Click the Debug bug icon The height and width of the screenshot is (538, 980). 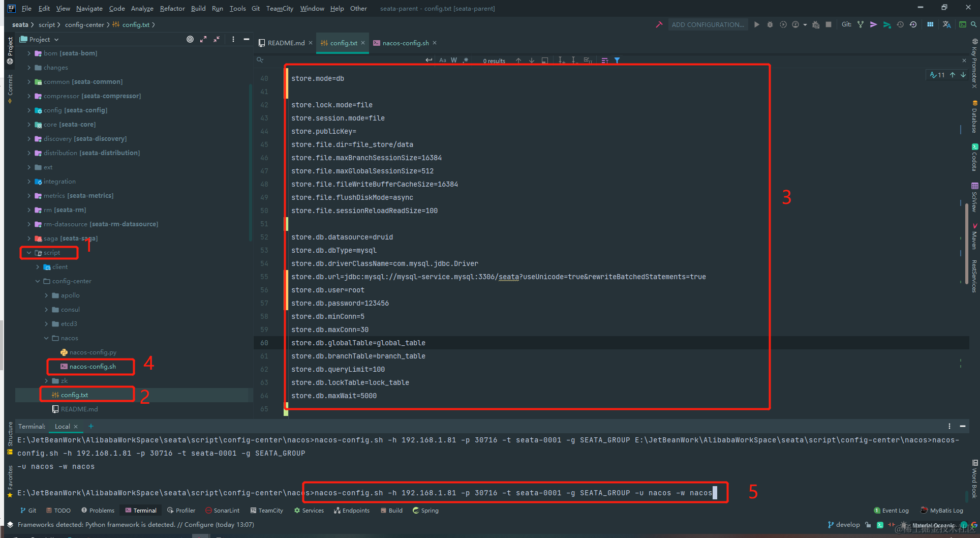click(x=770, y=24)
